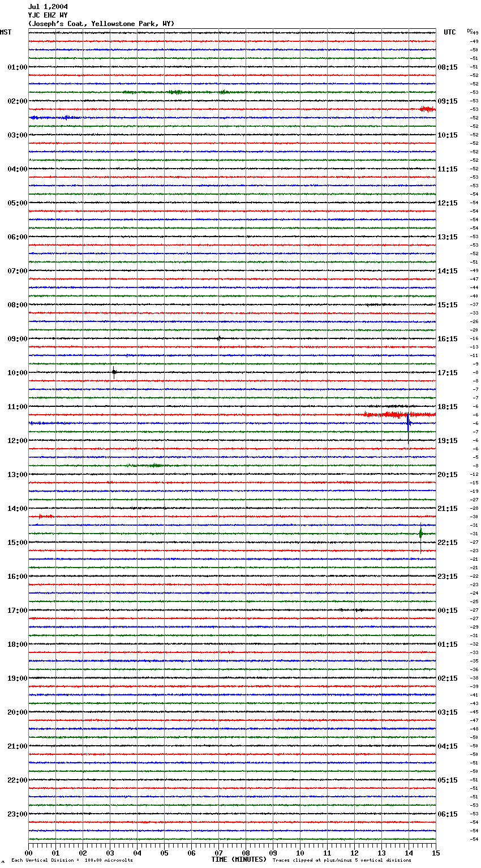Click the 'Traces clipped at plus/minus 5 vertical divisions' note
The height and width of the screenshot is (868, 481).
coord(342,860)
